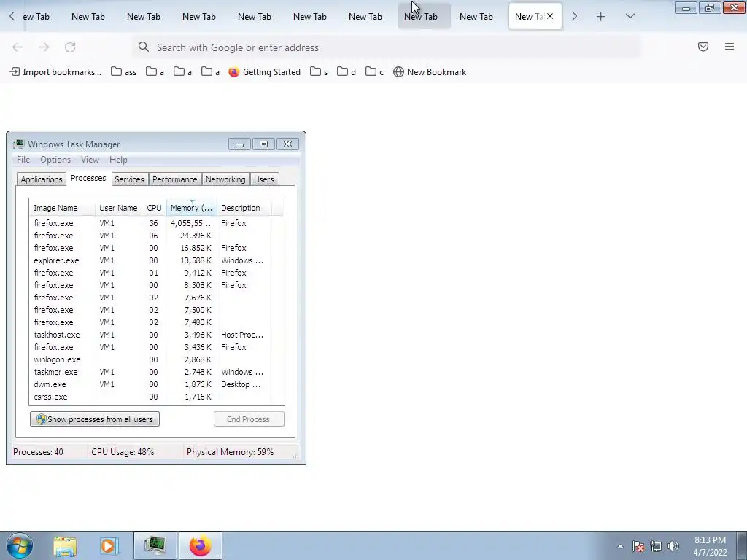Open the 'c' bookmark folder
The width and height of the screenshot is (747, 560).
pyautogui.click(x=374, y=72)
